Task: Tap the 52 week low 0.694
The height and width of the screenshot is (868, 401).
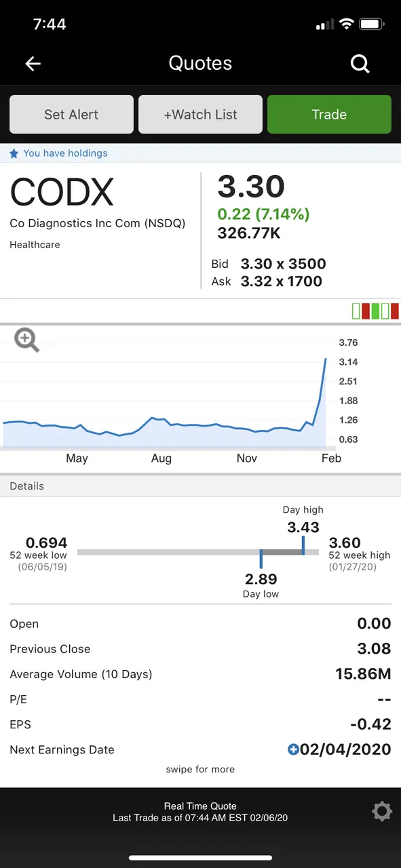Action: (47, 542)
